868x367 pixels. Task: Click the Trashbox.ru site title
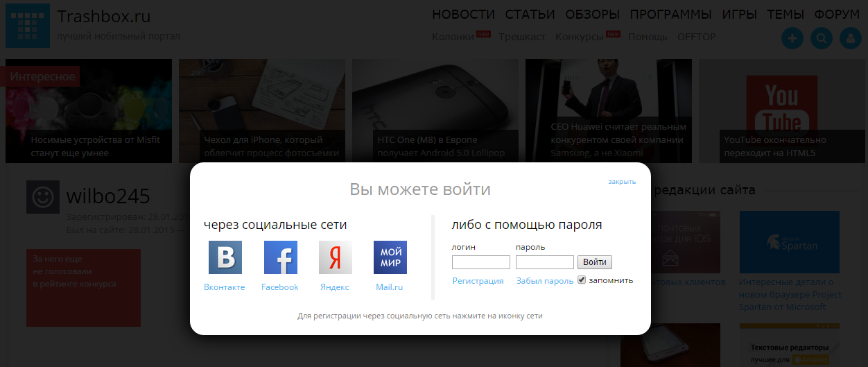pyautogui.click(x=104, y=16)
